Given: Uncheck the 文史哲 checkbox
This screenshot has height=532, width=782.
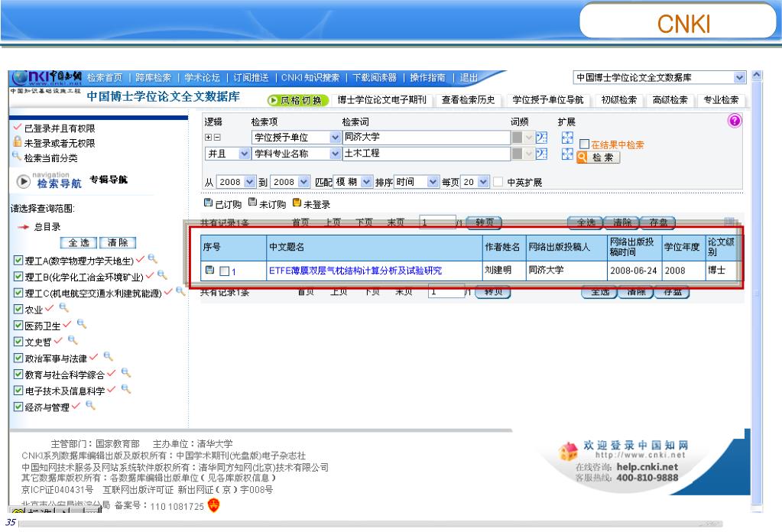Looking at the screenshot, I should click(18, 342).
